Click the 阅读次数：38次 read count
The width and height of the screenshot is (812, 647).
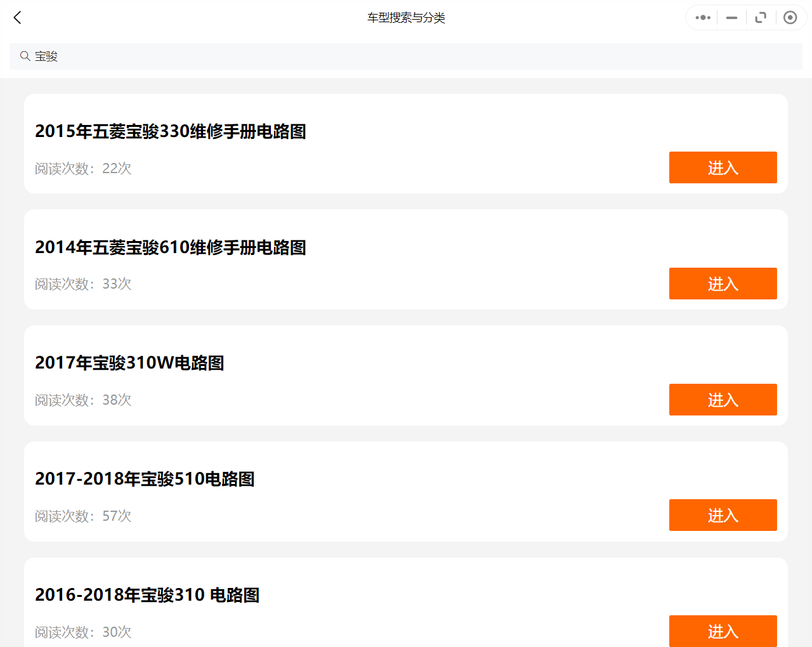83,400
